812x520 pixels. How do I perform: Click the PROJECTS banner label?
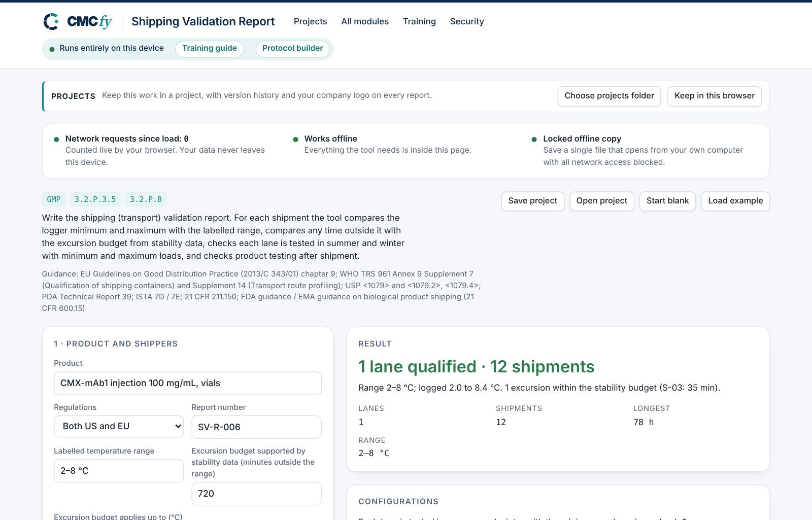[x=73, y=96]
